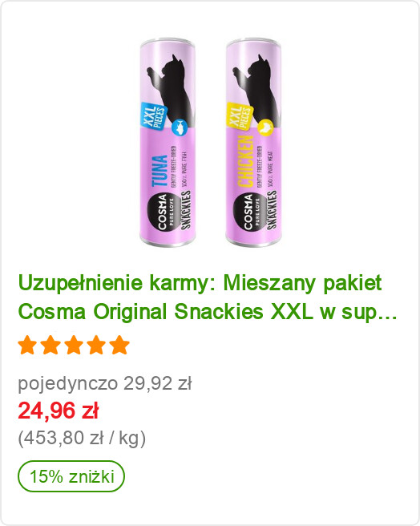Viewport: 420px width, 526px height.
Task: Click the yellow chicken icon on chicken tube
Action: (265, 127)
